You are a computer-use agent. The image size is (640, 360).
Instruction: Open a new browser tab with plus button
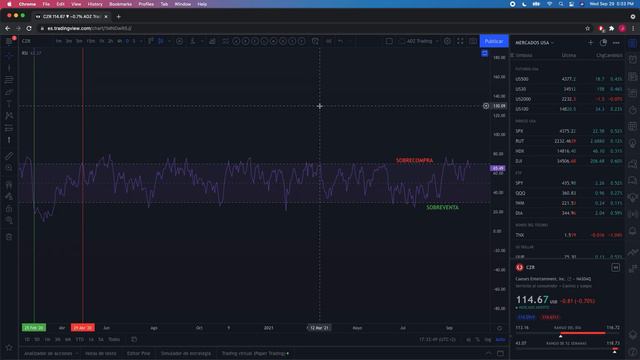point(118,16)
